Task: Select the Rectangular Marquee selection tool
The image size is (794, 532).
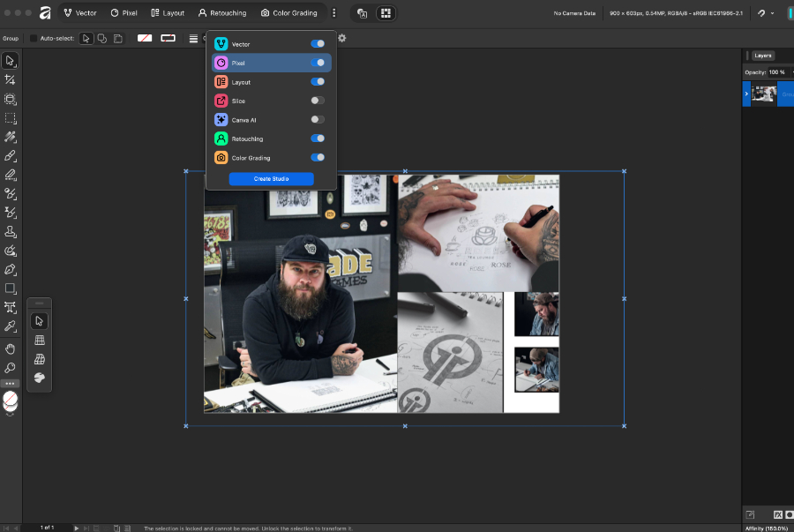Action: [x=11, y=118]
